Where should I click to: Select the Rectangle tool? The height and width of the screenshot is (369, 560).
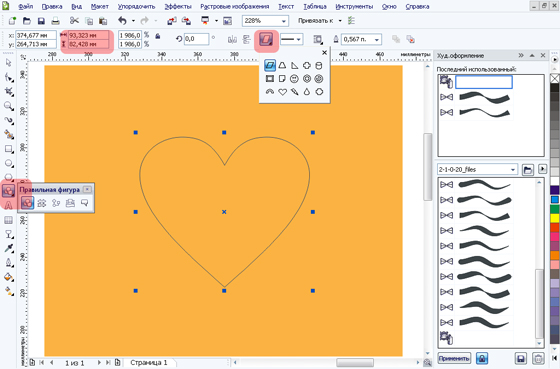pos(9,149)
